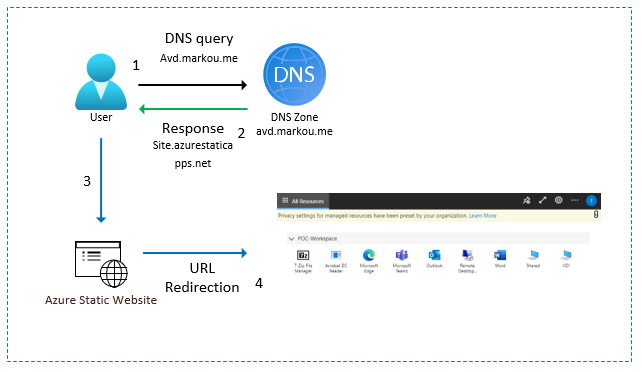Click the blue DNS globe icon
642x372 pixels.
294,74
